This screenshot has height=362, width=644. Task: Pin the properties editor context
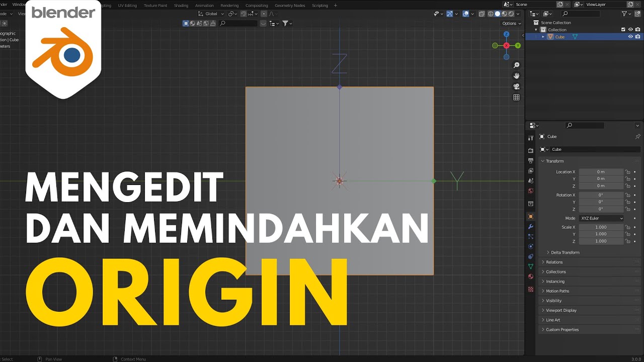tap(637, 137)
